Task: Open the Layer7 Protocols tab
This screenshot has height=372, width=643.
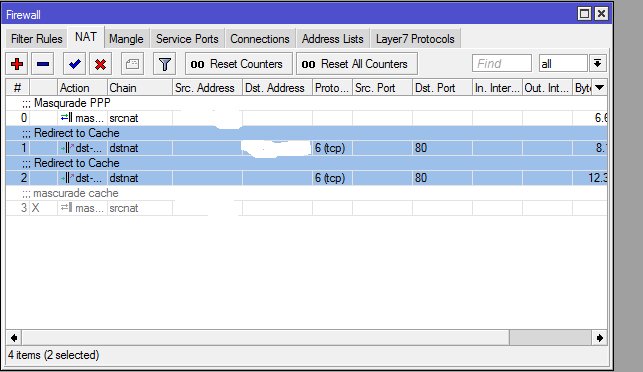Action: (x=415, y=39)
